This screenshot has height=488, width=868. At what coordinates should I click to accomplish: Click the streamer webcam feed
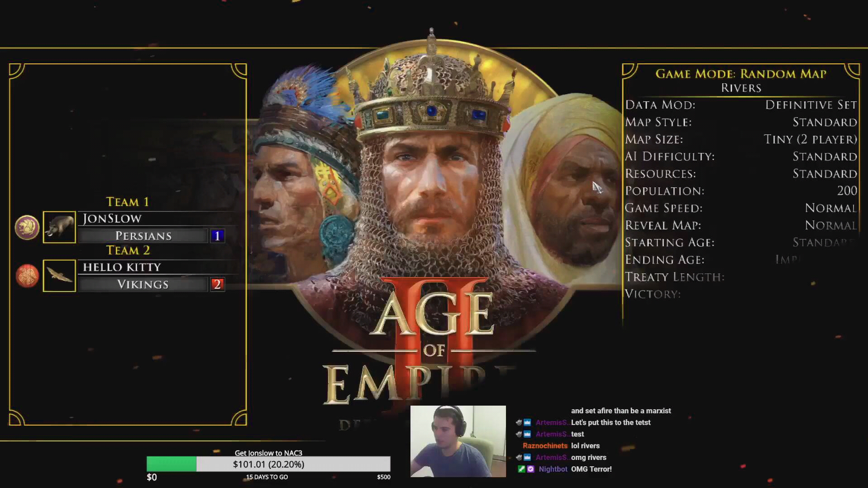458,441
